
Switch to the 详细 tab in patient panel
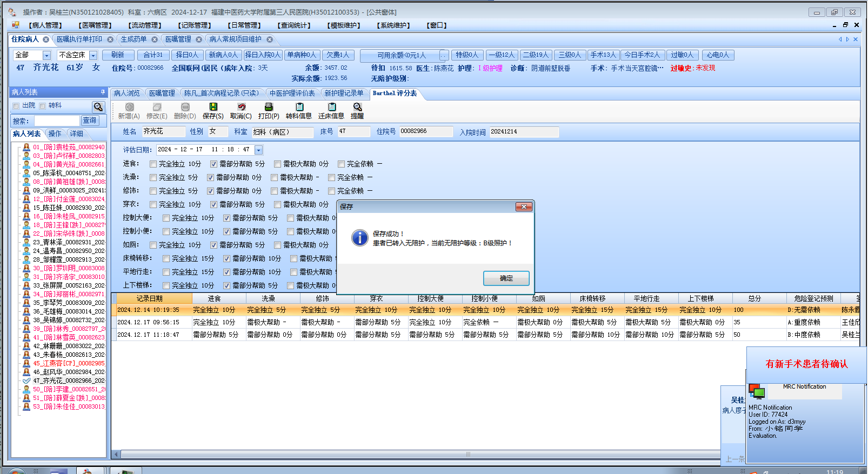pos(77,133)
